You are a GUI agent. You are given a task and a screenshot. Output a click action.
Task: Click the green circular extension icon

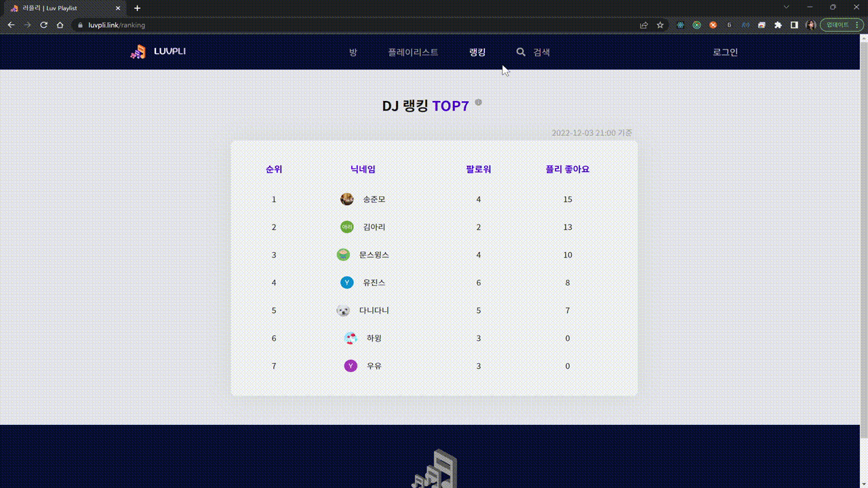click(x=696, y=25)
